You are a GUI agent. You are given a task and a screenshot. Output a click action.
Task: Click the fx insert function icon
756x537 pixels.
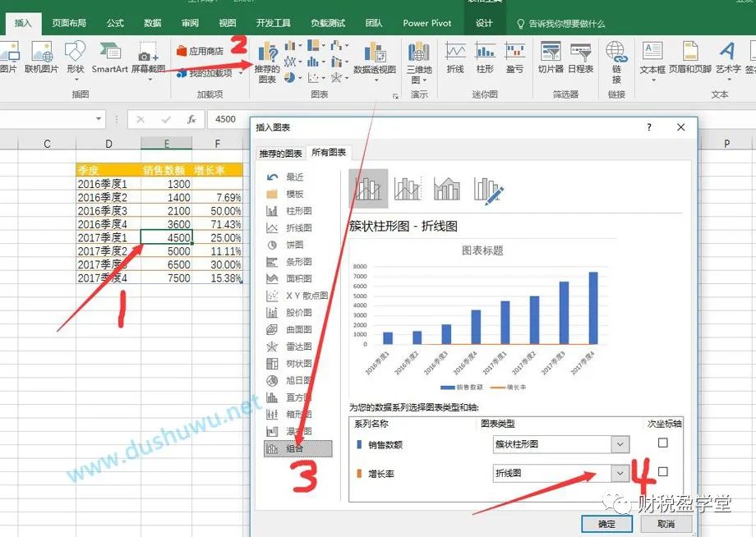[x=191, y=119]
